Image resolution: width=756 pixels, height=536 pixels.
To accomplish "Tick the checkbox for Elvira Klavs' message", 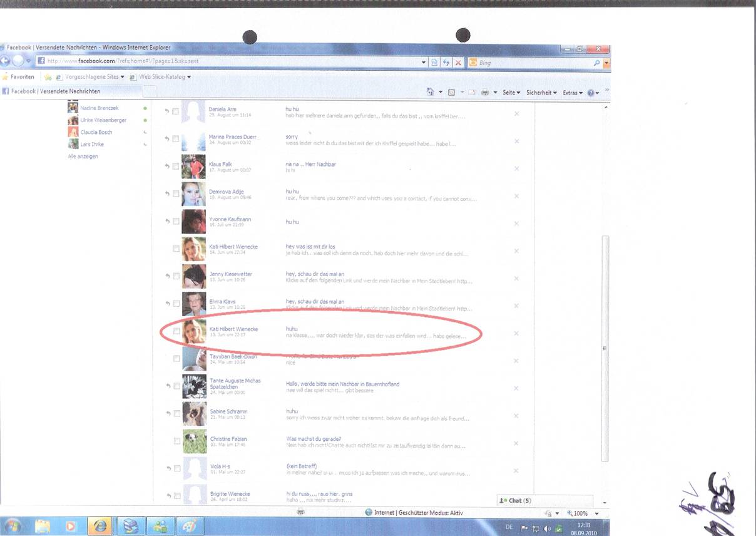I will click(x=176, y=304).
